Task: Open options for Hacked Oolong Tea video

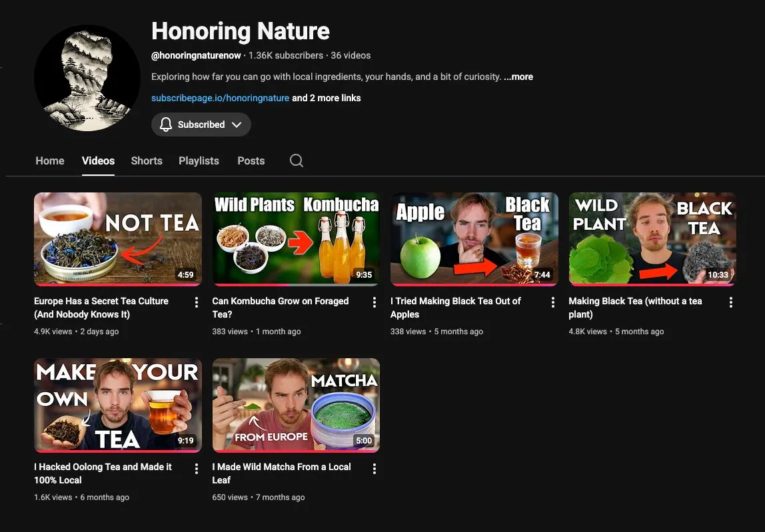Action: coord(196,468)
